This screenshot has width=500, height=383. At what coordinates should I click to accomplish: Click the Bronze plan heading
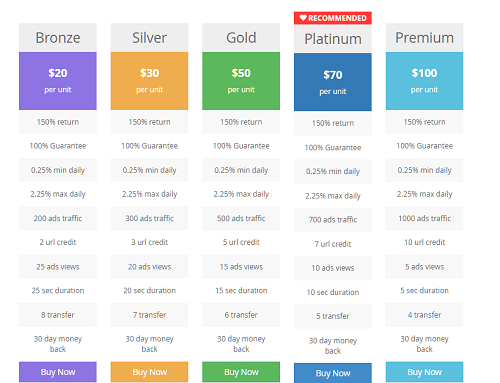click(x=58, y=37)
